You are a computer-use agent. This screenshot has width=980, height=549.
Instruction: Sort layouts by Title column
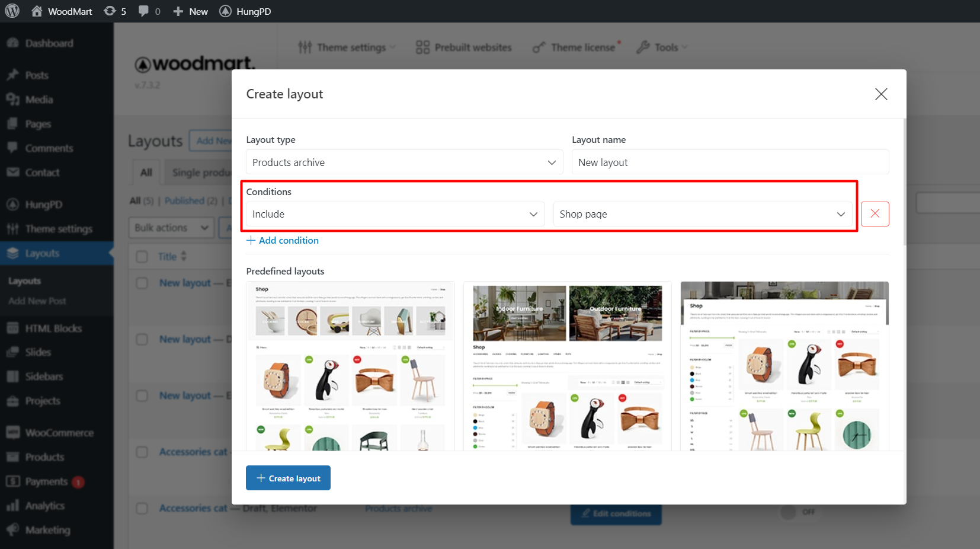[172, 256]
